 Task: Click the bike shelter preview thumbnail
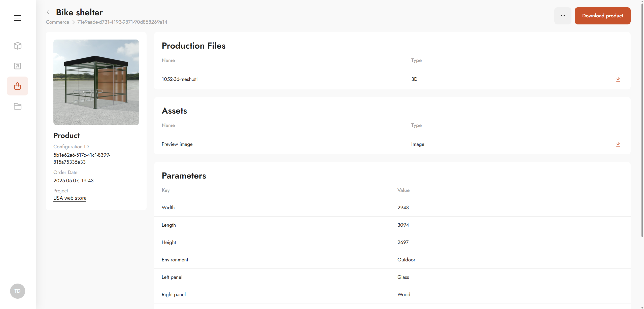pos(96,82)
